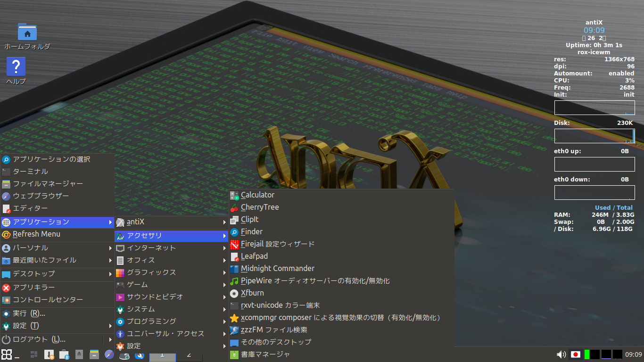This screenshot has height=362, width=644.
Task: Select ログアウト (L)... entry
Action: (x=52, y=339)
